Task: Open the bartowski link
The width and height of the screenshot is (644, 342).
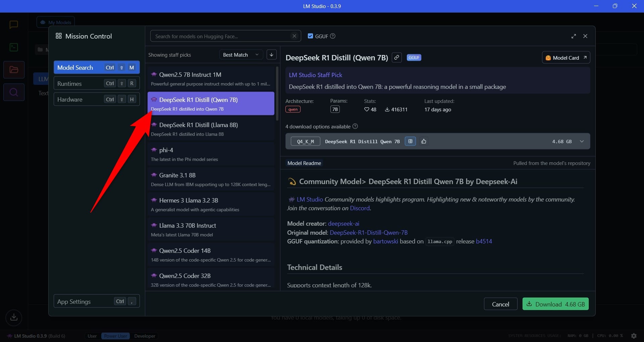Action: [x=386, y=241]
